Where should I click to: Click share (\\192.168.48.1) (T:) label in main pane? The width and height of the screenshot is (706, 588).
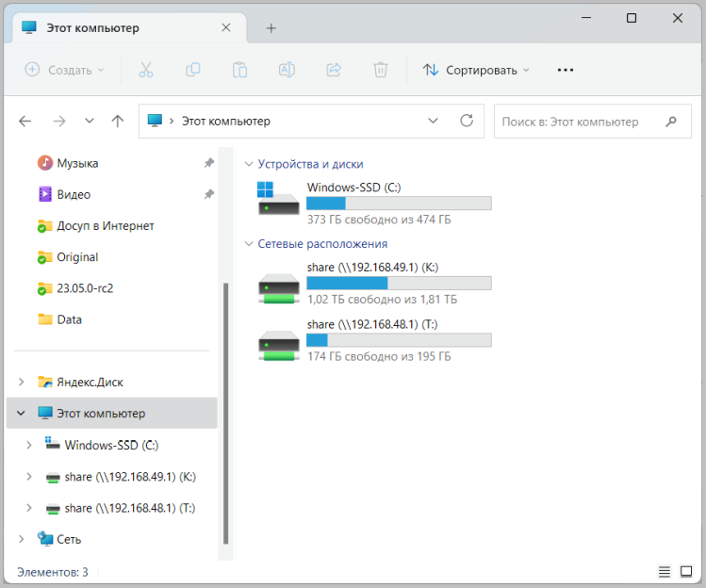[x=372, y=324]
